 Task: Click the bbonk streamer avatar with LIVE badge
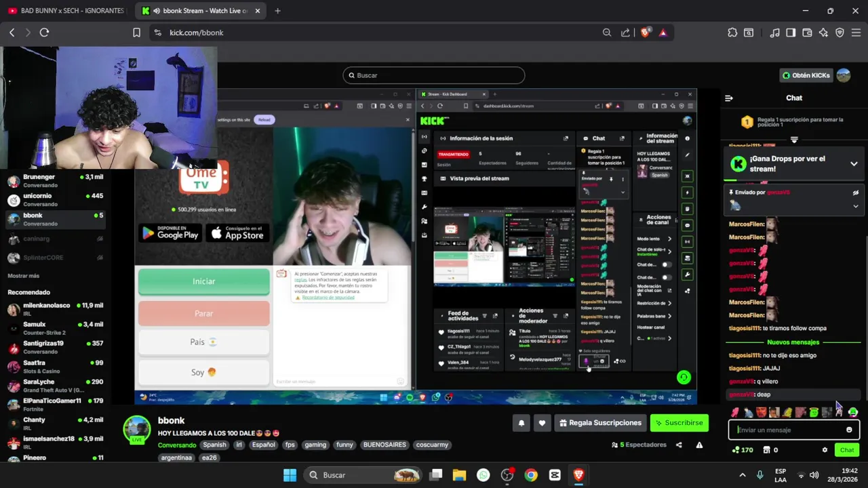click(137, 430)
